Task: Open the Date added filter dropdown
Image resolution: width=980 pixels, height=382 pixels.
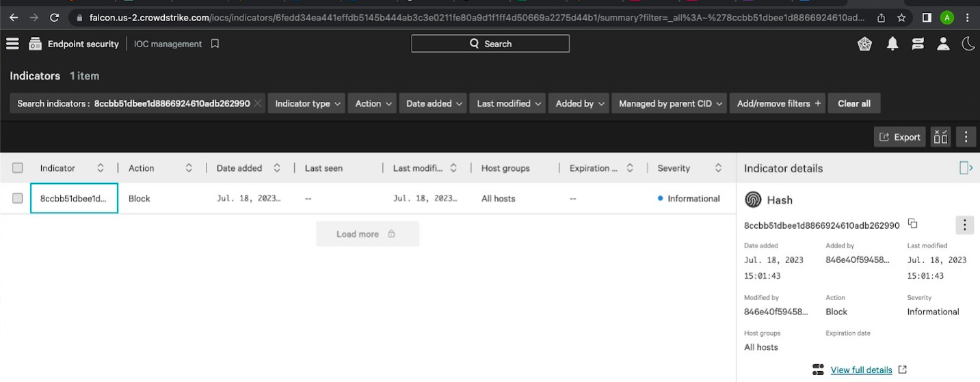Action: point(433,103)
